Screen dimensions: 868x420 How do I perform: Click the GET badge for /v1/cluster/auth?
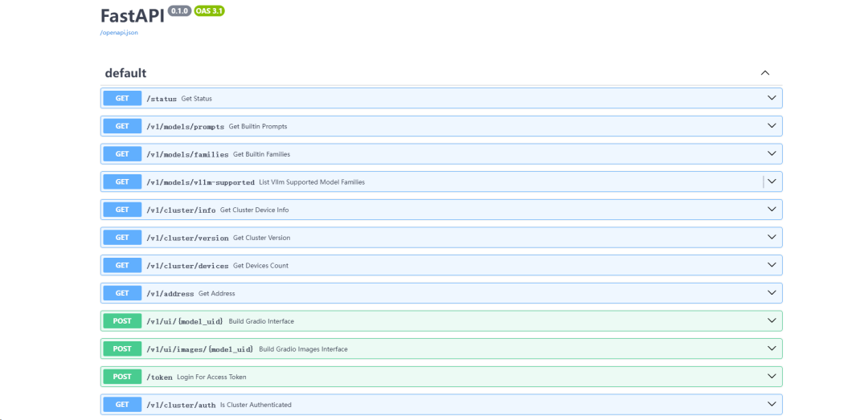122,405
